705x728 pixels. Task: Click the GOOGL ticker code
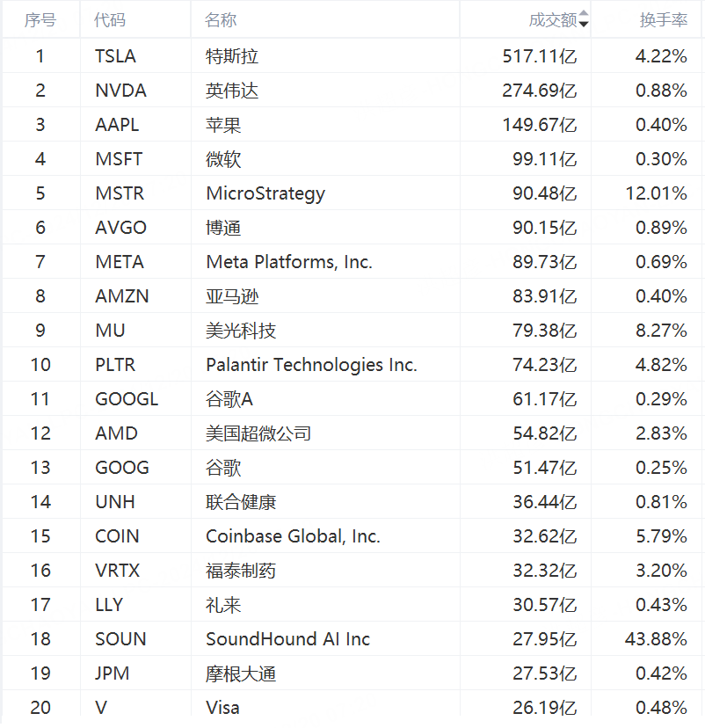(x=127, y=399)
